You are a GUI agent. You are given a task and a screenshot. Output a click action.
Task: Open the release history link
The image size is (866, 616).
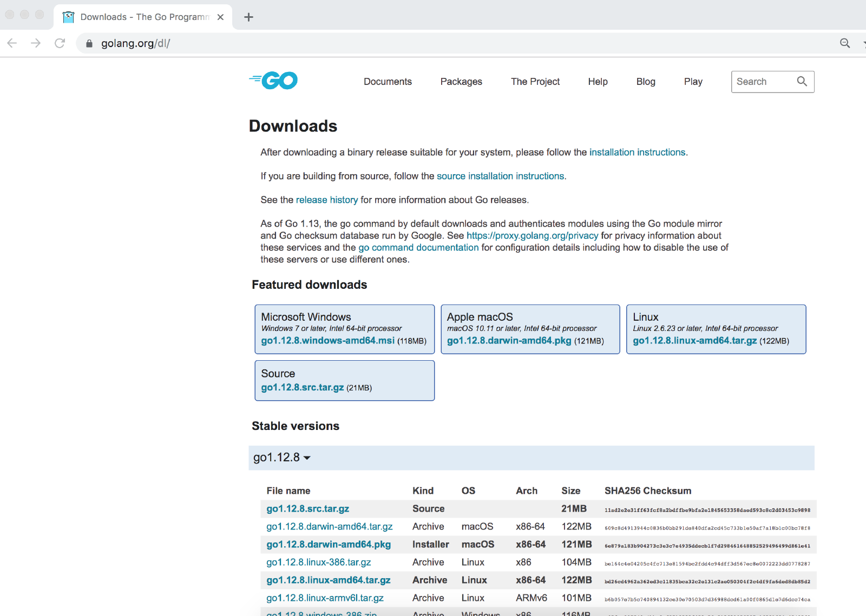pos(327,200)
